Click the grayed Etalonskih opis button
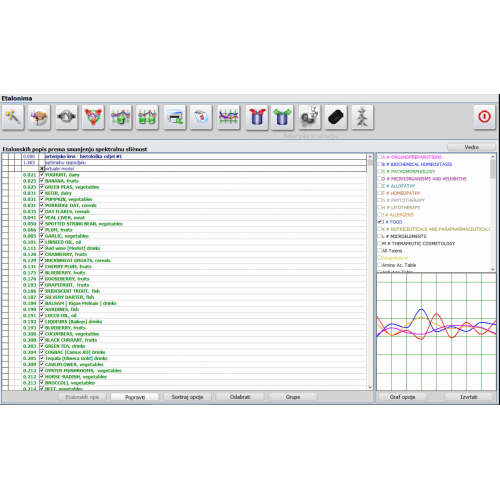The height and width of the screenshot is (500, 500). [x=82, y=397]
